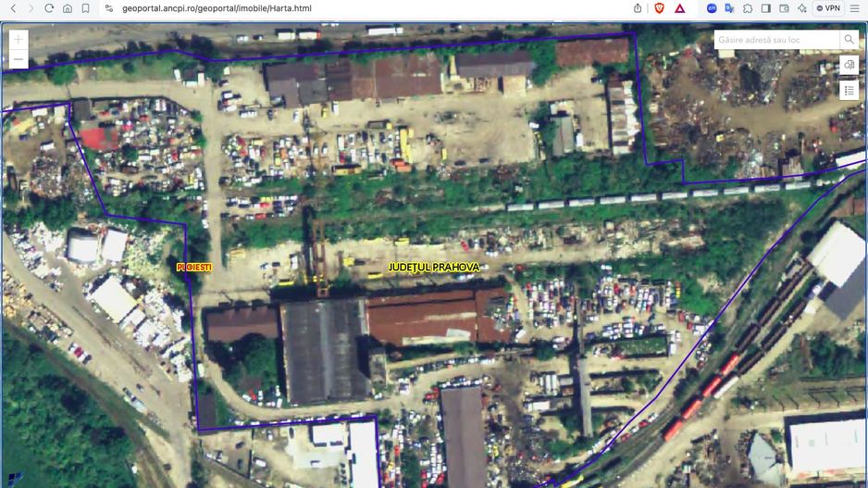Click the PLOIESTI map label
Screen dimensions: 868x488
(193, 267)
